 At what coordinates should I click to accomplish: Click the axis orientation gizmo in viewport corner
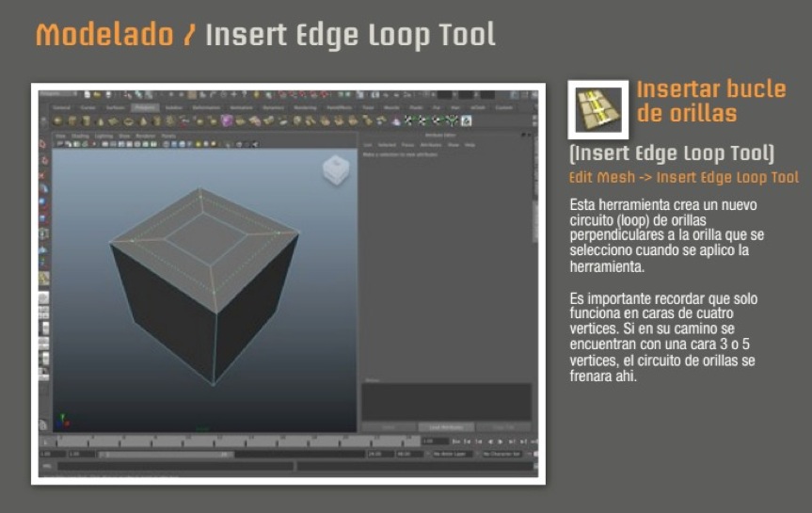tap(62, 419)
